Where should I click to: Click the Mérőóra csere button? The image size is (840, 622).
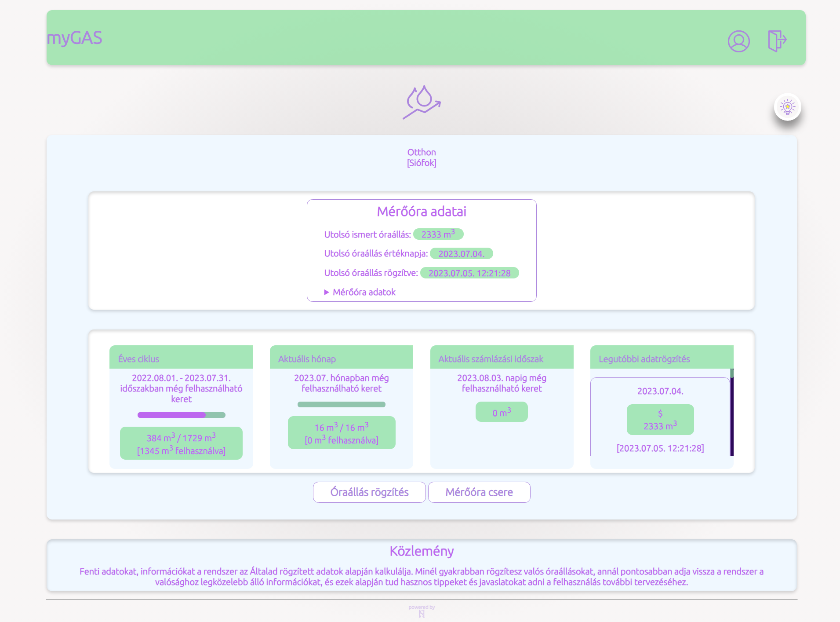coord(479,492)
